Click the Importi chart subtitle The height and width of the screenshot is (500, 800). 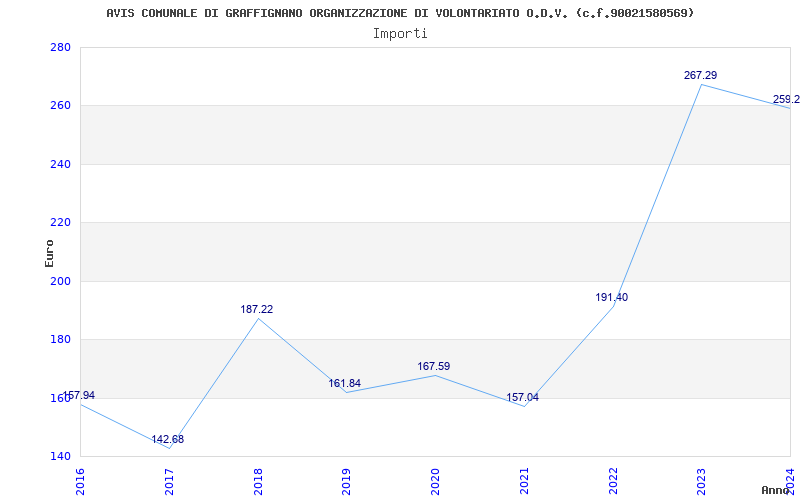[400, 34]
